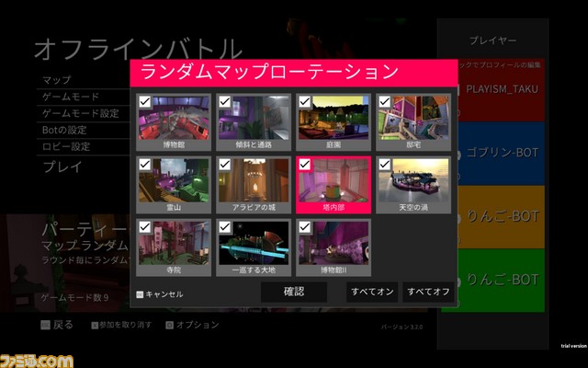Click the すべてオン button
The height and width of the screenshot is (368, 588).
click(372, 292)
